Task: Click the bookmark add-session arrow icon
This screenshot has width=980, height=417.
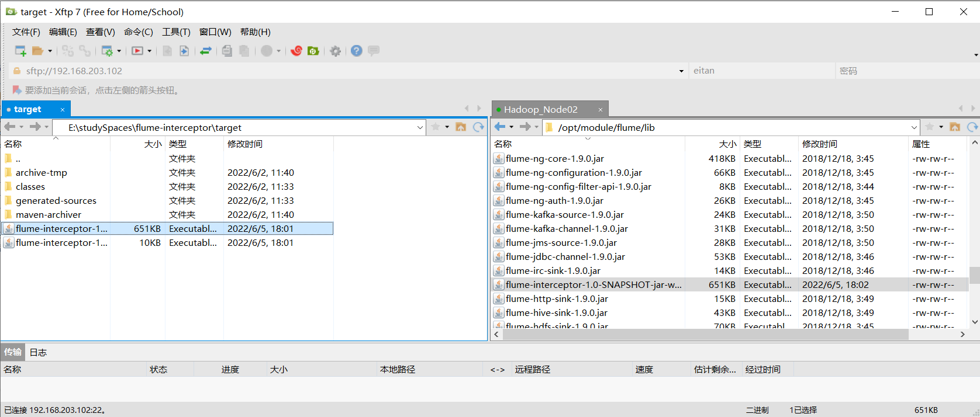Action: coord(17,90)
